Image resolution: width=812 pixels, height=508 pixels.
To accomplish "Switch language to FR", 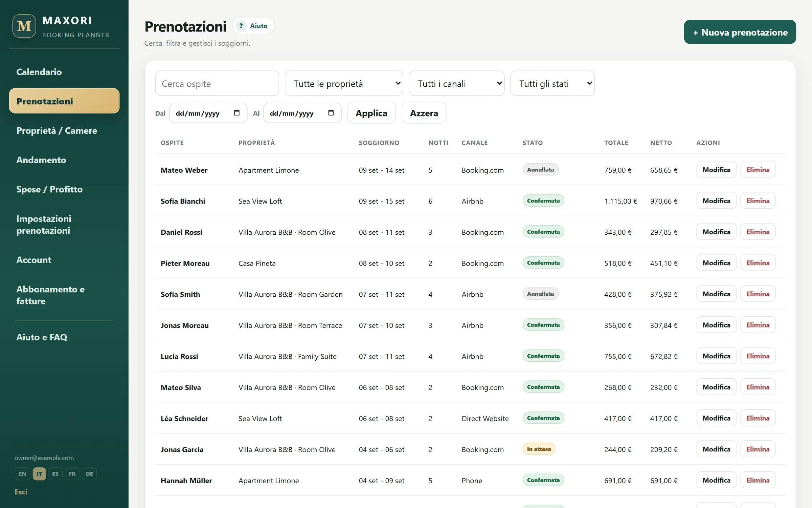I will click(72, 473).
